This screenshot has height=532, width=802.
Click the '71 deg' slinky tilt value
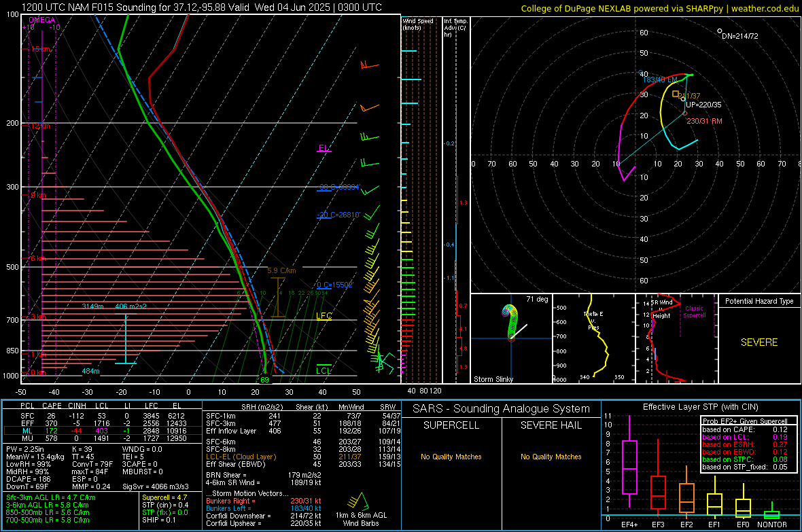tap(537, 299)
